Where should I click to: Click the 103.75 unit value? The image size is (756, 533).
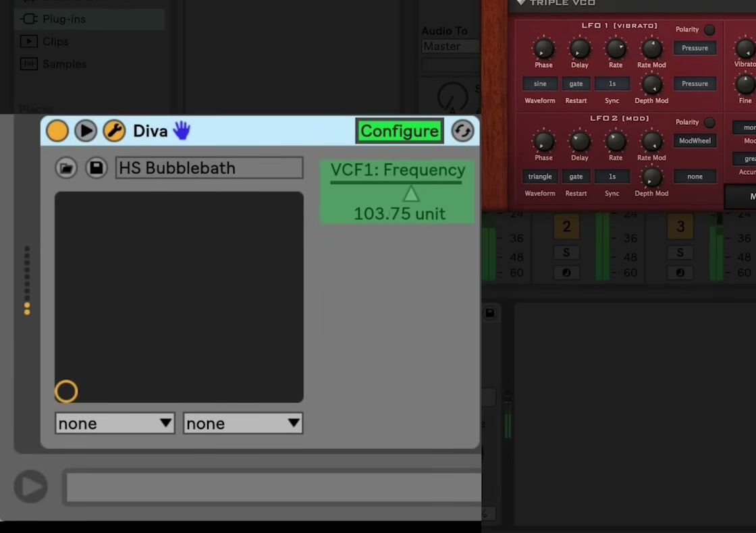[x=399, y=213]
